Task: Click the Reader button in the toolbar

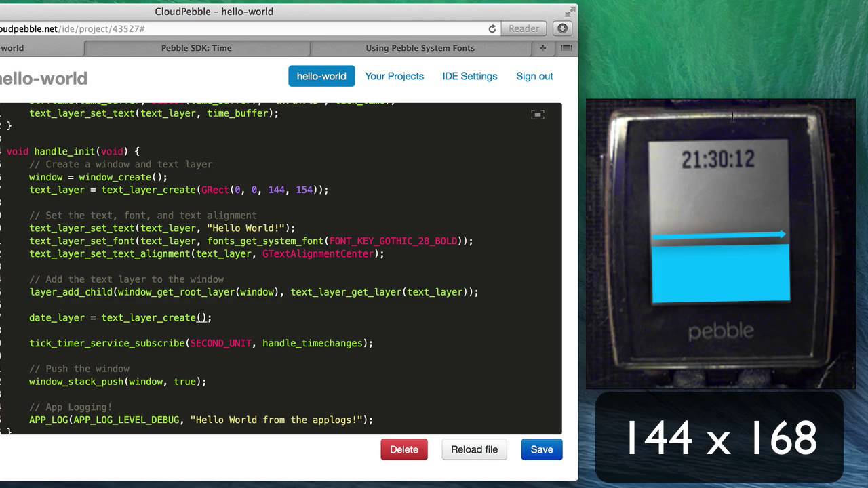Action: point(524,28)
